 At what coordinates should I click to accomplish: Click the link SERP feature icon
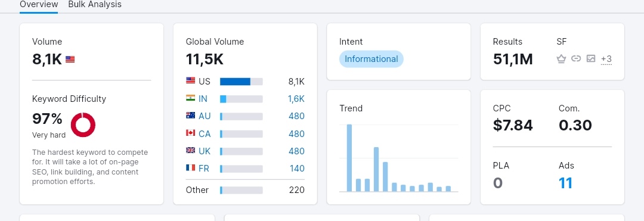click(576, 58)
